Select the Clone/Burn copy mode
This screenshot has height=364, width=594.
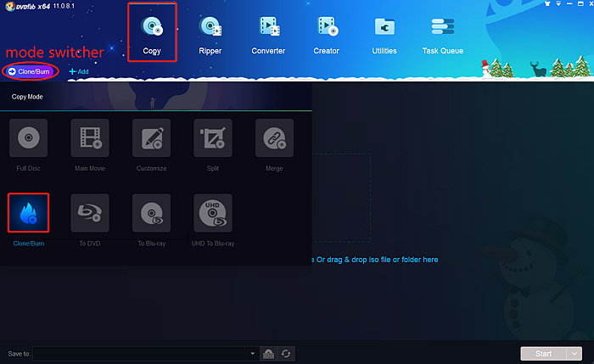pos(28,220)
